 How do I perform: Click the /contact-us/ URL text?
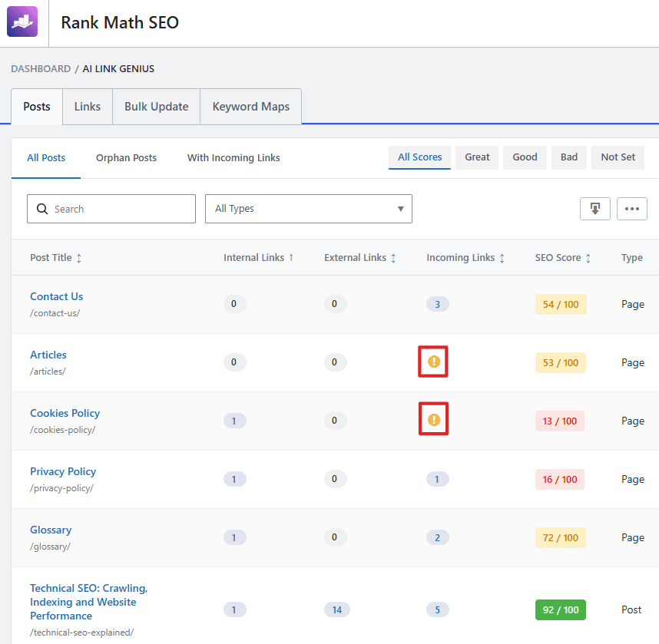click(55, 313)
